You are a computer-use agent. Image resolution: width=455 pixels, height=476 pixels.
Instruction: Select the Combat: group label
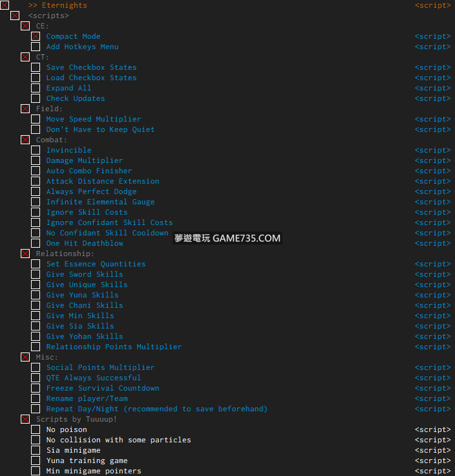point(51,140)
